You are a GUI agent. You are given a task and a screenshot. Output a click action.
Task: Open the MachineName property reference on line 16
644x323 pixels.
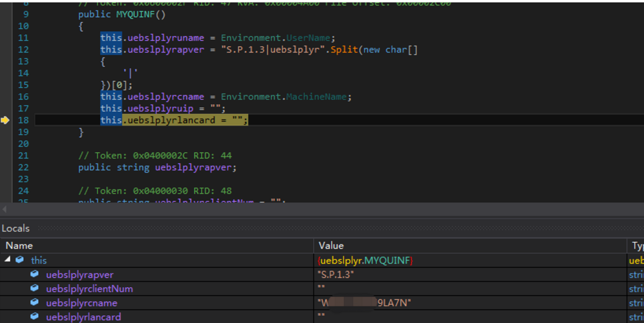(318, 97)
